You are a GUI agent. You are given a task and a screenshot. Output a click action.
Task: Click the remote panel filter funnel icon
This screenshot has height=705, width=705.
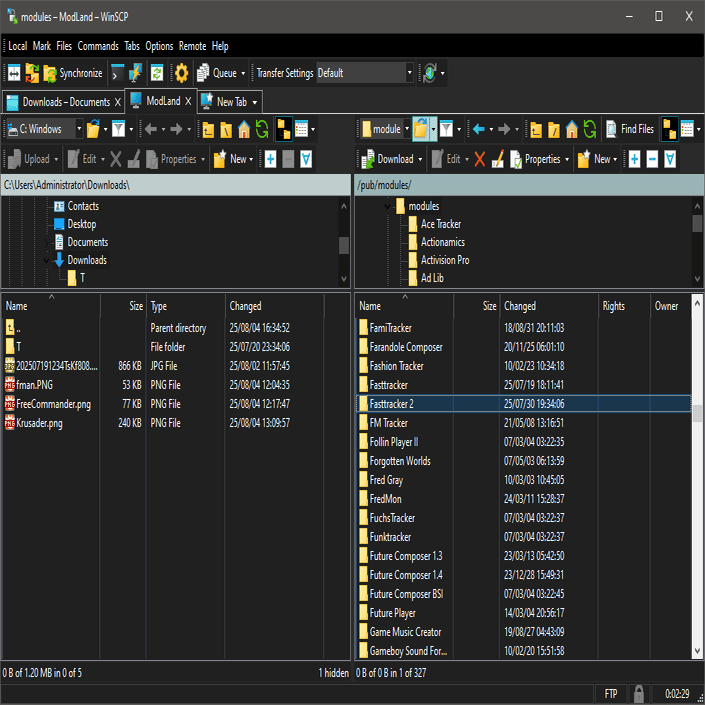click(446, 129)
